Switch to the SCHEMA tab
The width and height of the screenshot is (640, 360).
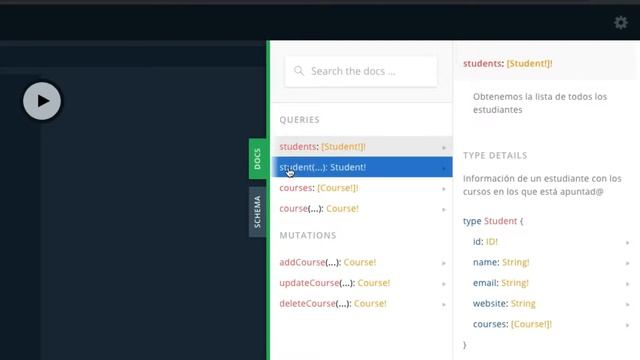click(257, 212)
